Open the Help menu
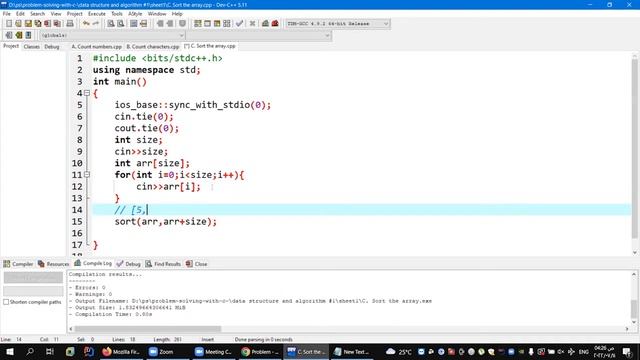 pyautogui.click(x=177, y=13)
